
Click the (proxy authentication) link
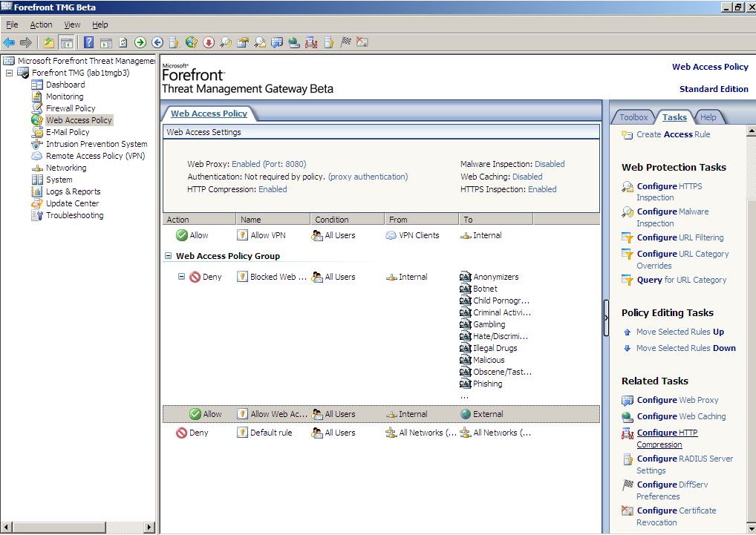coord(368,177)
